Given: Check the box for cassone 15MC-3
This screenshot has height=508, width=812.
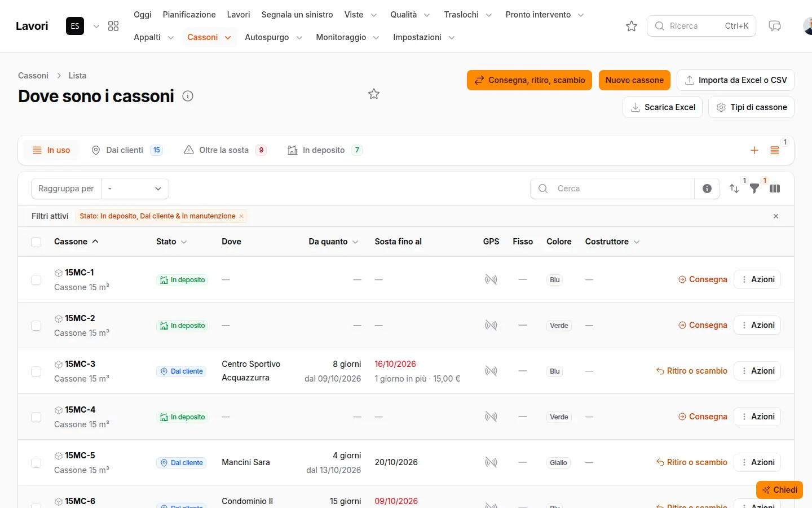Looking at the screenshot, I should coord(36,371).
